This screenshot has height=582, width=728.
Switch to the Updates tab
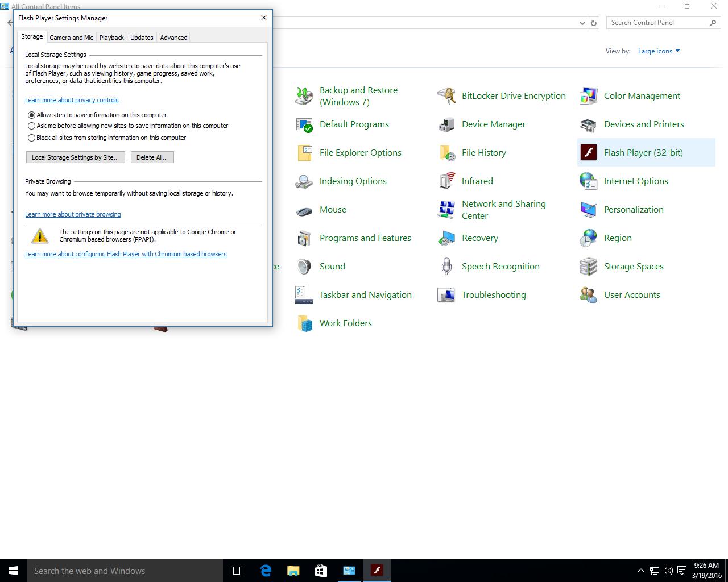(142, 38)
